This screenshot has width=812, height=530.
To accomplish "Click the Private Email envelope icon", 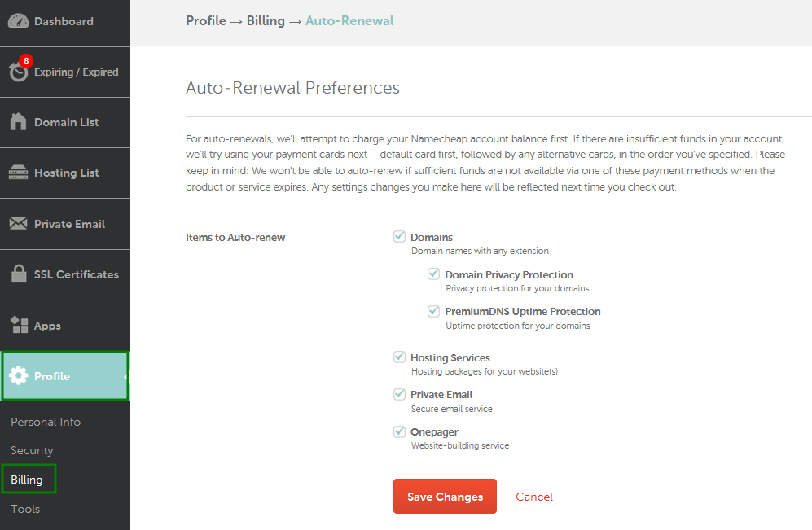I will [x=18, y=223].
